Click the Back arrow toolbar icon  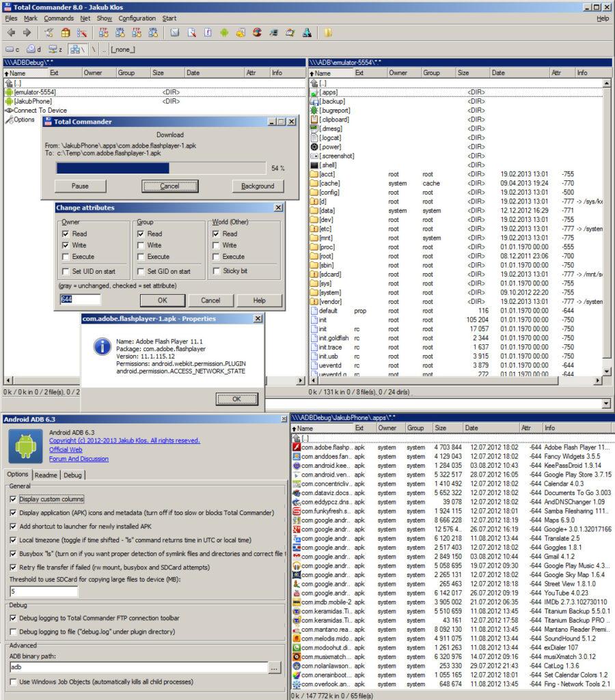[x=12, y=33]
